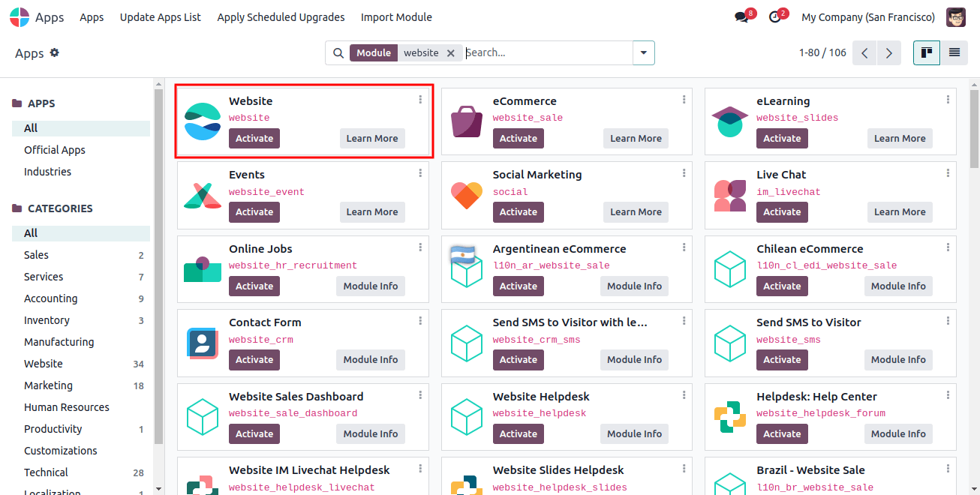This screenshot has height=495, width=980.
Task: Open the Live Chat card three-dot menu
Action: pos(948,172)
